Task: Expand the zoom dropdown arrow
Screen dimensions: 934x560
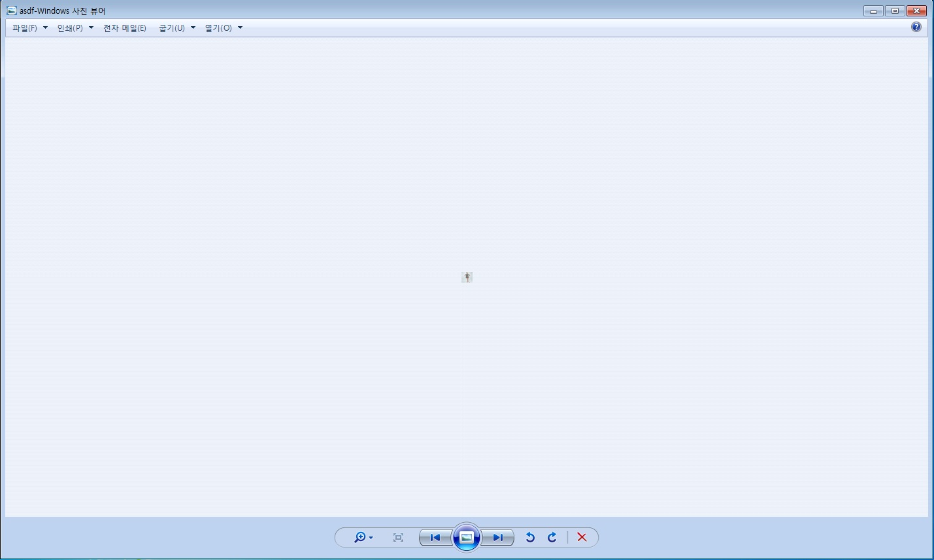Action: point(371,538)
